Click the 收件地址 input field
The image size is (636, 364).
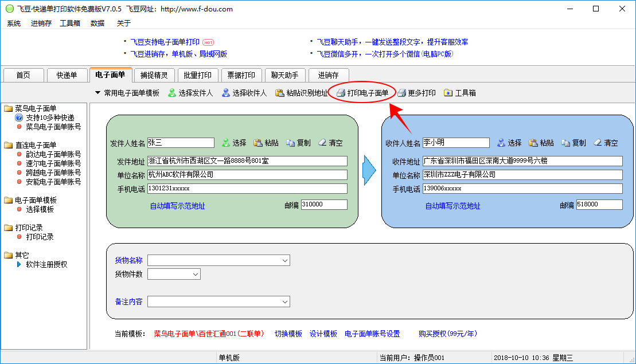point(522,161)
